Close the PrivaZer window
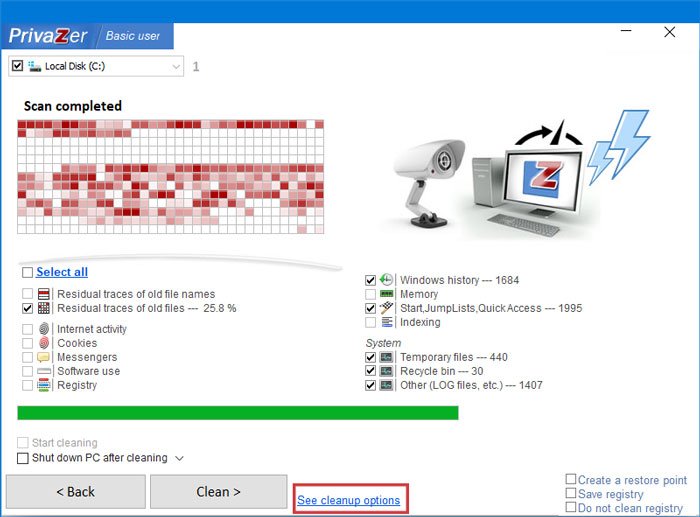700x517 pixels. [669, 32]
